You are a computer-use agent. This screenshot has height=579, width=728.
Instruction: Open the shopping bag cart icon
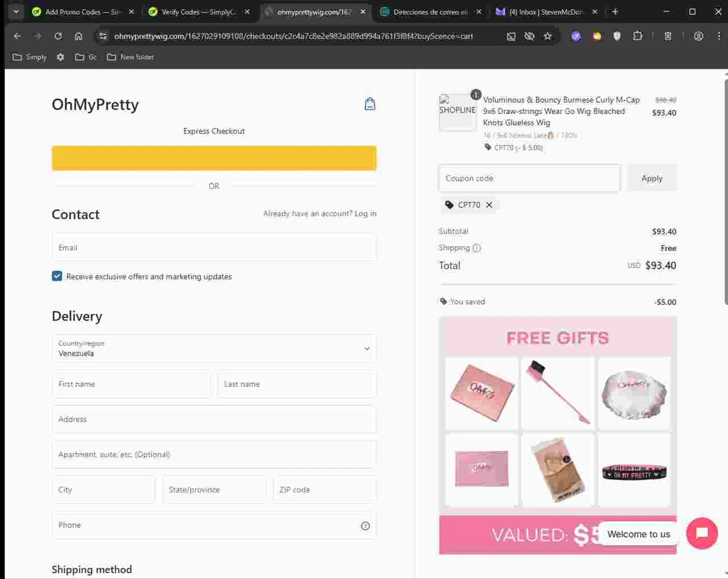[370, 104]
